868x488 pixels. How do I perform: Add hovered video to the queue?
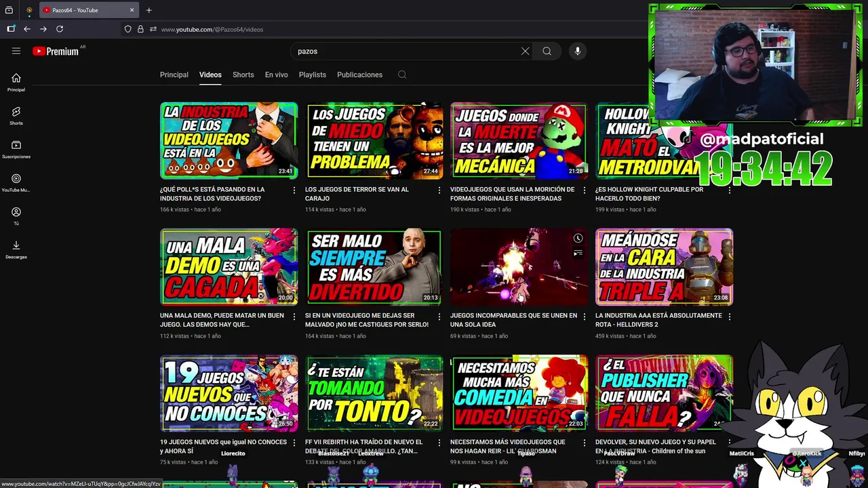point(578,253)
